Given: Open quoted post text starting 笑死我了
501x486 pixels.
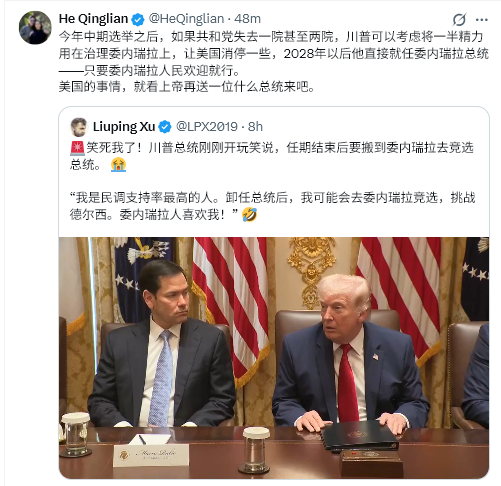Looking at the screenshot, I should (x=272, y=156).
